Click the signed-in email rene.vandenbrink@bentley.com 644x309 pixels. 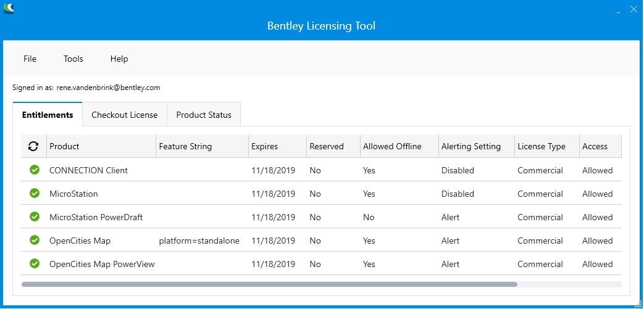tap(109, 88)
